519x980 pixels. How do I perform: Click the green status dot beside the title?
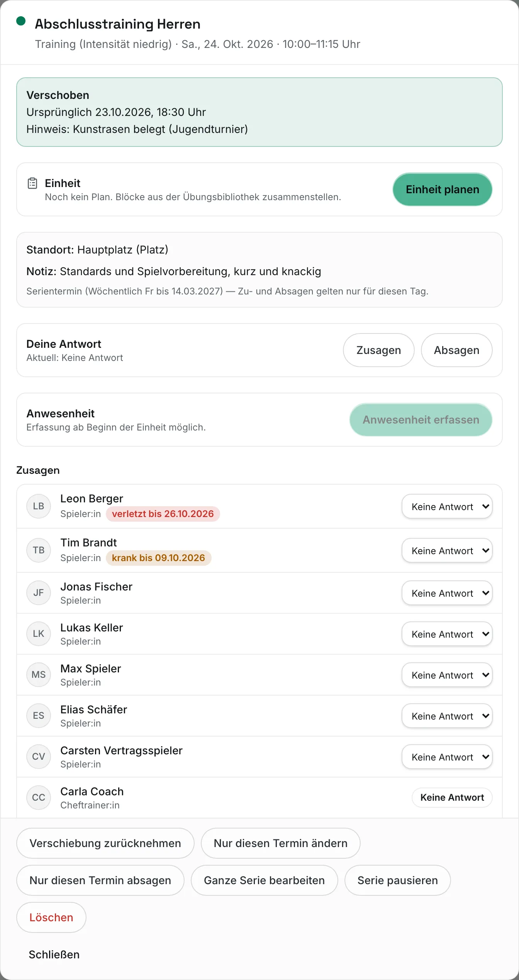click(x=21, y=21)
